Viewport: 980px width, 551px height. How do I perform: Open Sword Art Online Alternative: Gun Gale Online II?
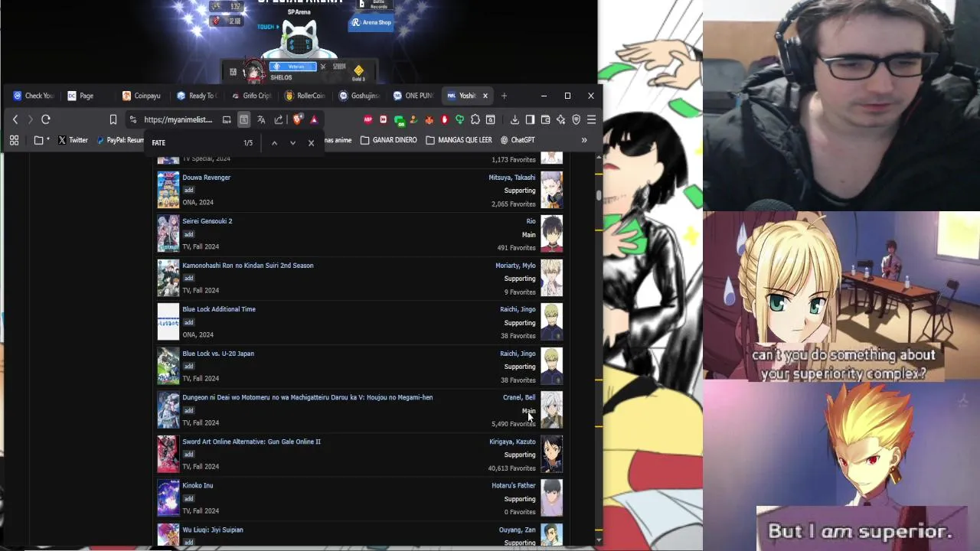[251, 442]
